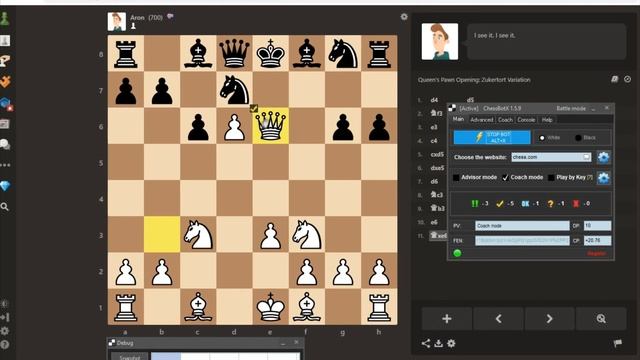Open the News icon in sidebar

pyautogui.click(x=4, y=124)
